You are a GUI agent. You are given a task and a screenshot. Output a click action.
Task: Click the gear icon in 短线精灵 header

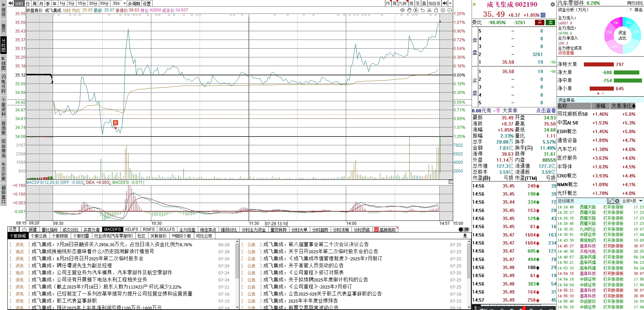pos(617,201)
